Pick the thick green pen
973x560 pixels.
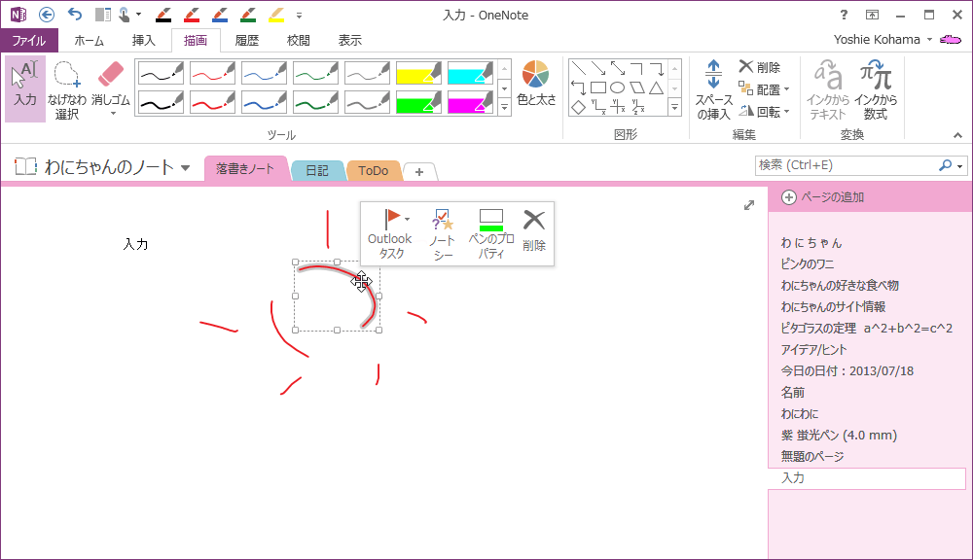click(315, 102)
